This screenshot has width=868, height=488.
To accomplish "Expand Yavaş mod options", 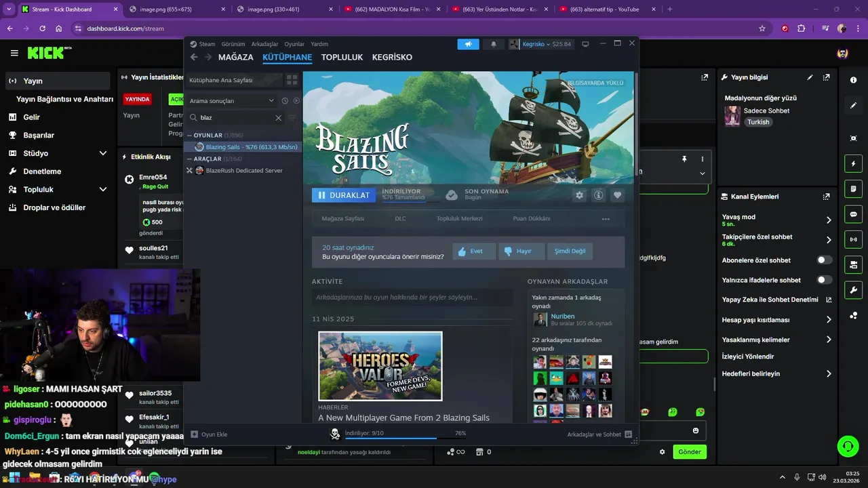I will (829, 220).
